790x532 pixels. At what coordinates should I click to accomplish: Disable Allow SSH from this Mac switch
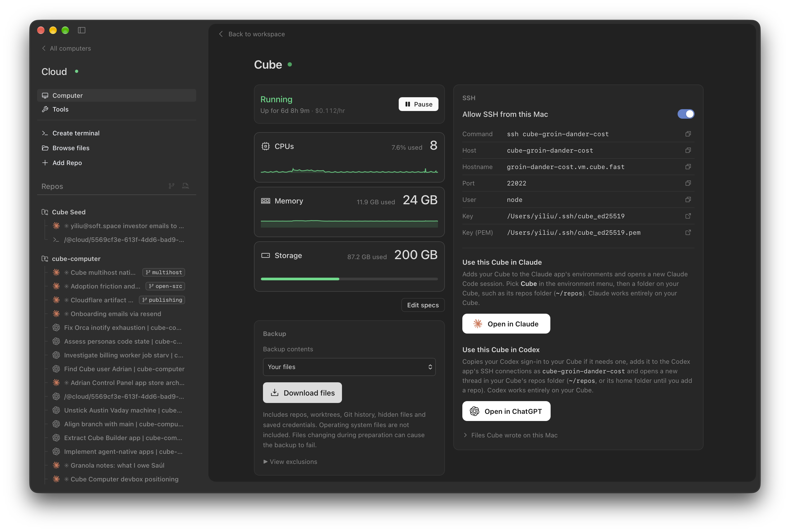click(686, 114)
